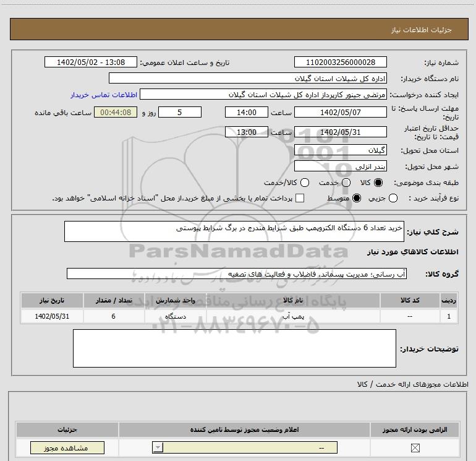The width and height of the screenshot is (476, 461).
Task: Click the row number cell 1
Action: 449,316
